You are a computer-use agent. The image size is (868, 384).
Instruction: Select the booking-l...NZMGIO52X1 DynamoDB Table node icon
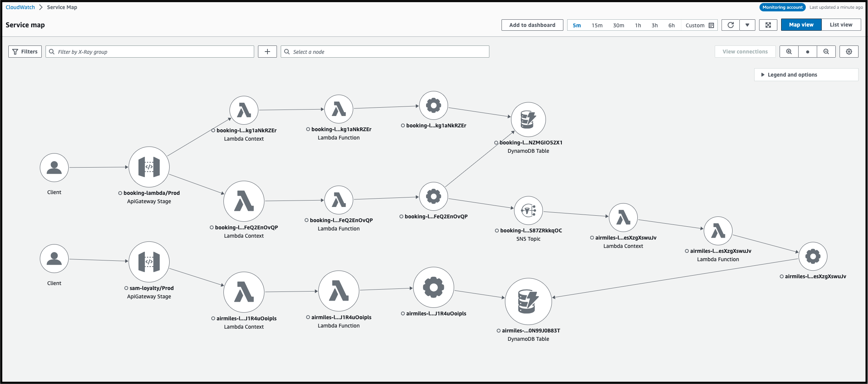[x=528, y=120]
